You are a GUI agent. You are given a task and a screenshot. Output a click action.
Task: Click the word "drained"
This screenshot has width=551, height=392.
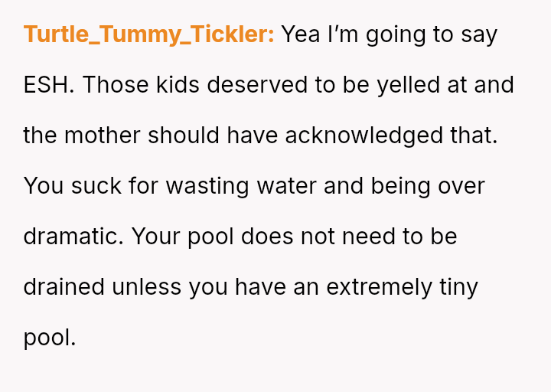[64, 287]
